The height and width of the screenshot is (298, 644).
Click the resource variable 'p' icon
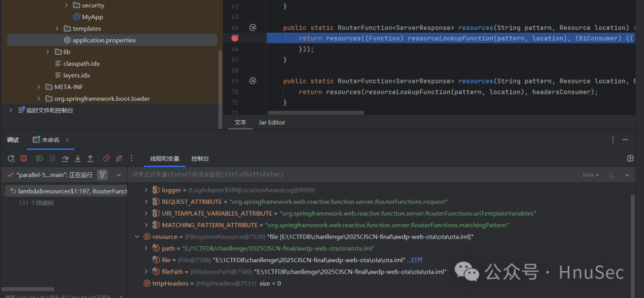coord(147,237)
